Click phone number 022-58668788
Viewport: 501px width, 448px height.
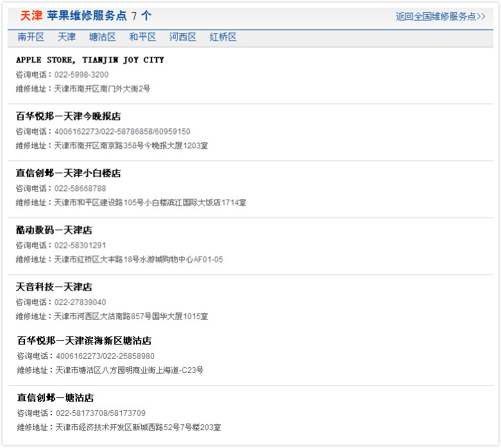coord(80,188)
